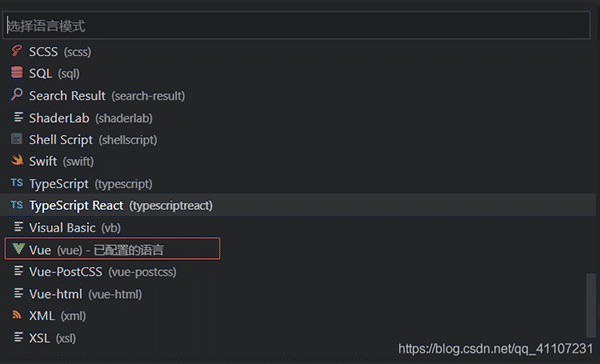This screenshot has height=364, width=600.
Task: Select Vue-PostCSS language mode
Action: tap(298, 272)
